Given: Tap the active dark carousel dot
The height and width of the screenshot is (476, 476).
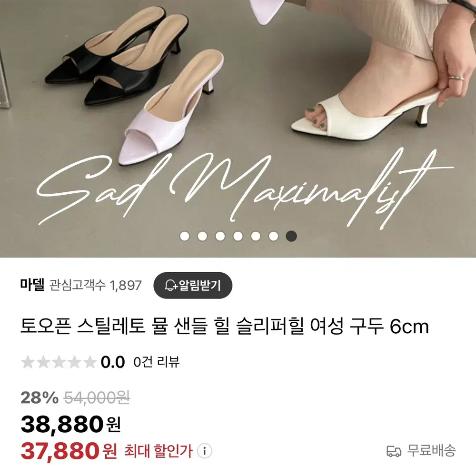Looking at the screenshot, I should 291,236.
